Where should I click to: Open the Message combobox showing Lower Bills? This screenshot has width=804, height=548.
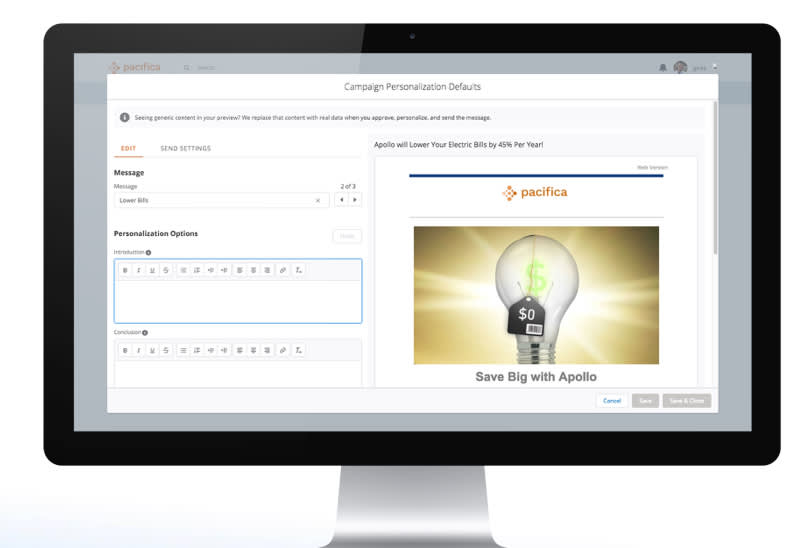point(221,200)
